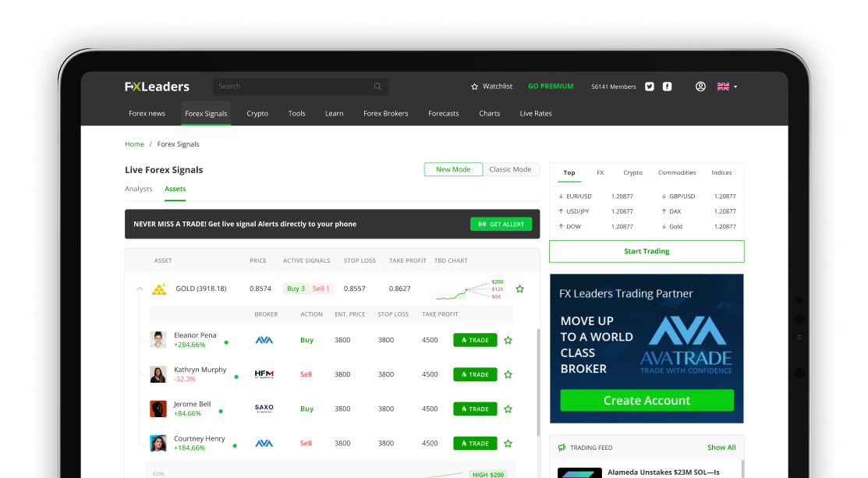This screenshot has width=868, height=478.
Task: Click TRADE button for Courtney Henry
Action: [x=475, y=443]
